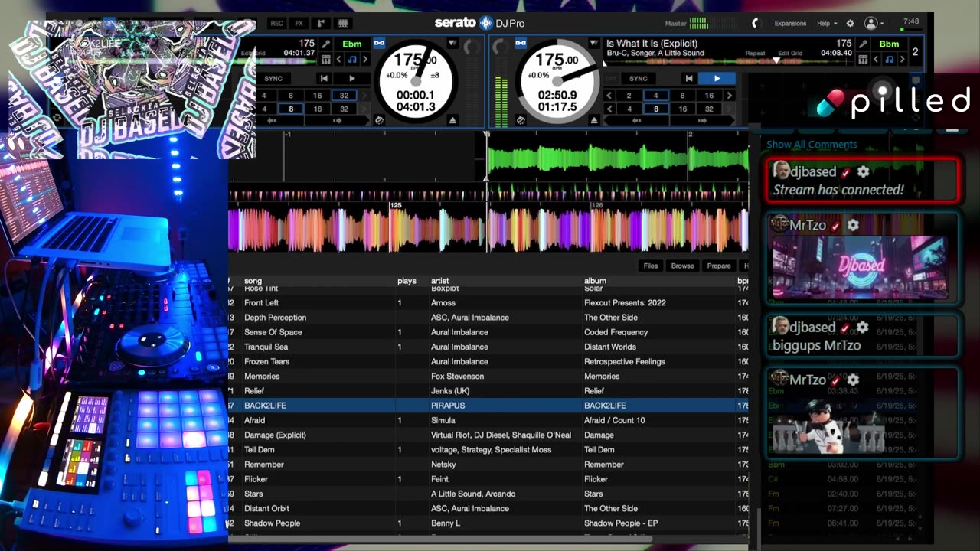Screen dimensions: 980x551
Task: Shift right deck key up arrow
Action: point(902,60)
